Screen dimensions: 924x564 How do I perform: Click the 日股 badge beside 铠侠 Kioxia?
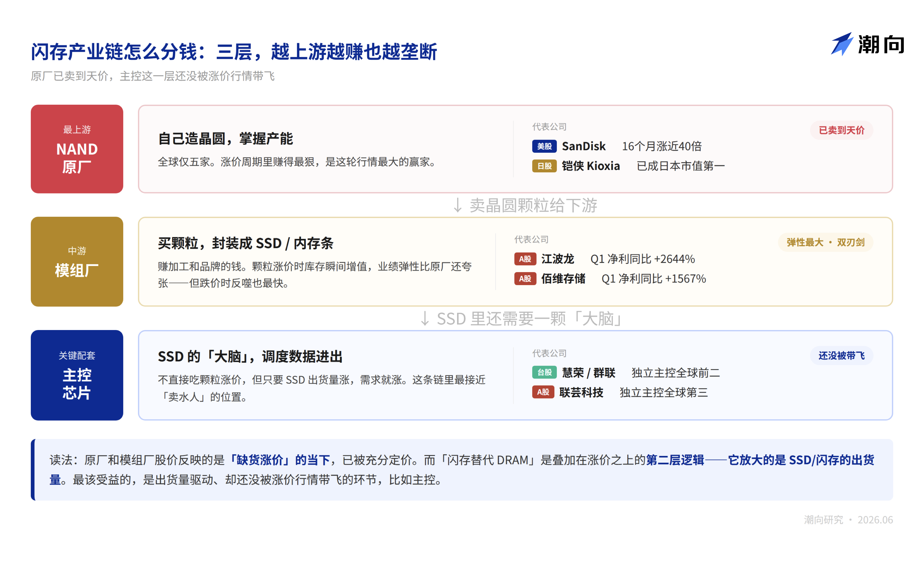[x=544, y=166]
